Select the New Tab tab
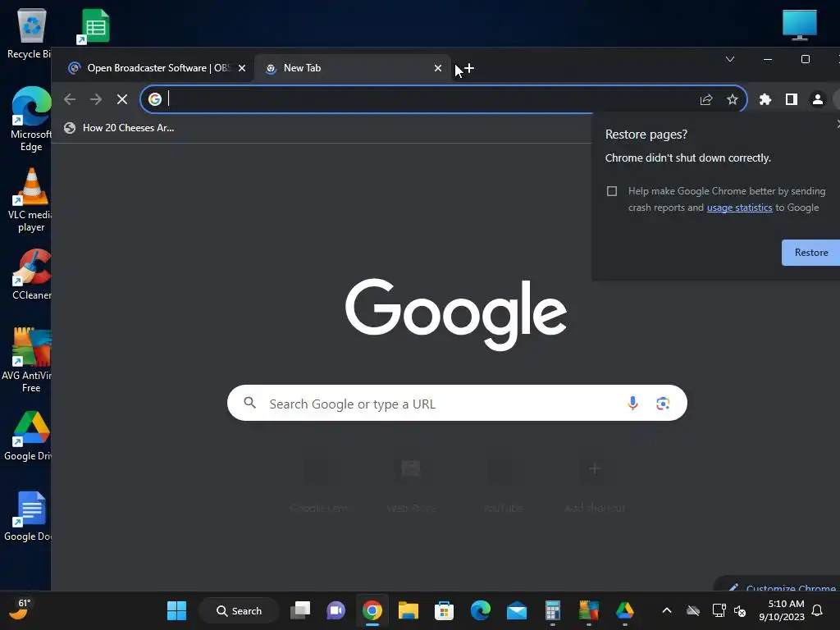The width and height of the screenshot is (840, 630). pyautogui.click(x=352, y=68)
